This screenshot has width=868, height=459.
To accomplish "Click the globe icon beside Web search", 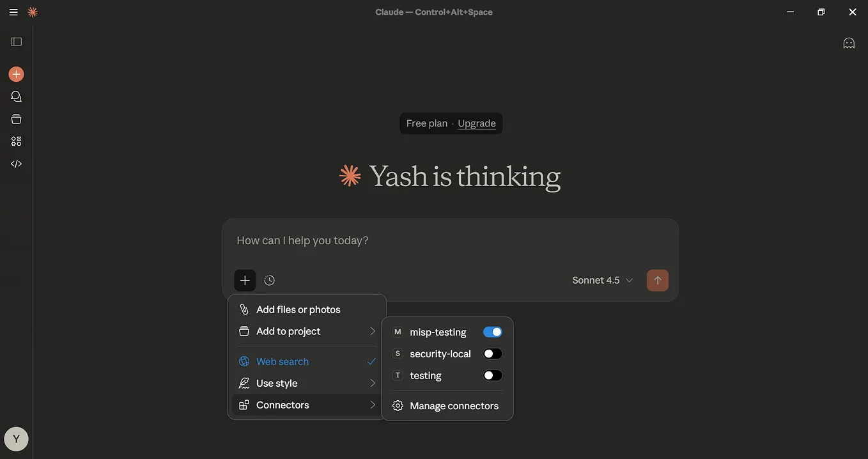I will pyautogui.click(x=244, y=362).
